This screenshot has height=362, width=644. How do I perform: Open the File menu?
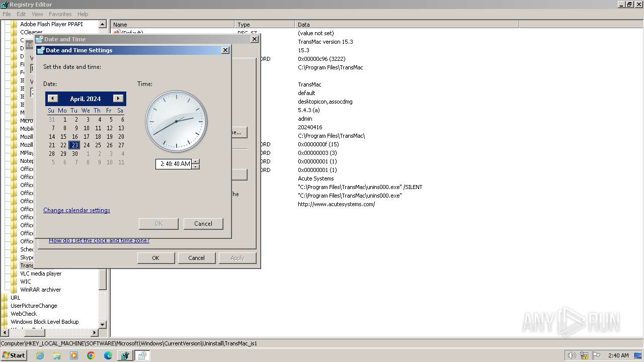tap(7, 14)
